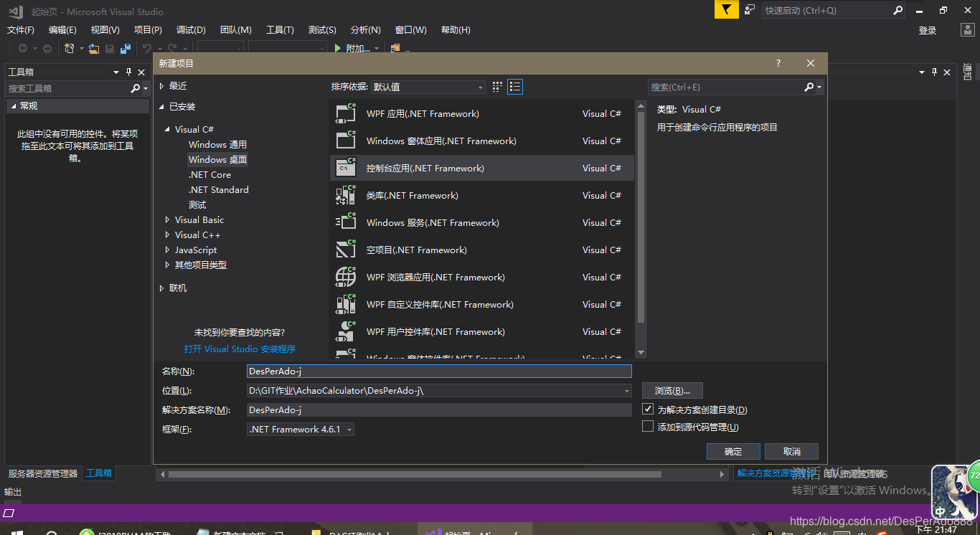Click the New Project toolbar icon
The image size is (980, 535).
coord(70,48)
